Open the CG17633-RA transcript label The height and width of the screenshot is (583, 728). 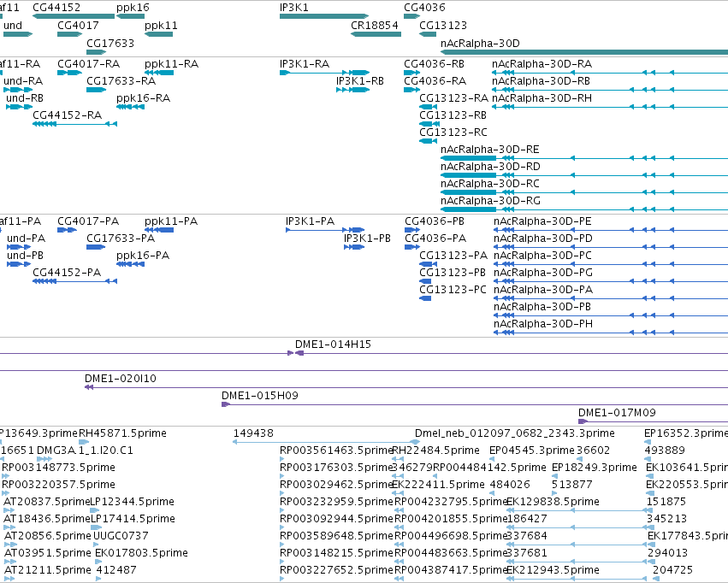coord(121,80)
